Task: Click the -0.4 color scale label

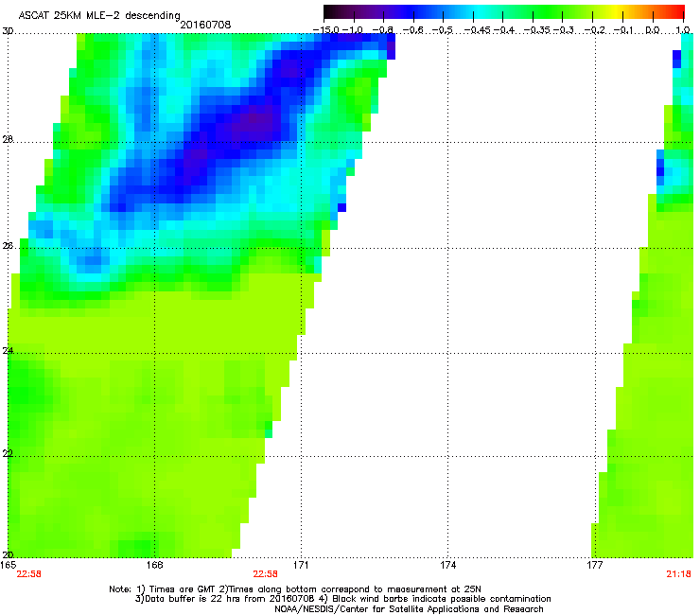Action: 503,30
